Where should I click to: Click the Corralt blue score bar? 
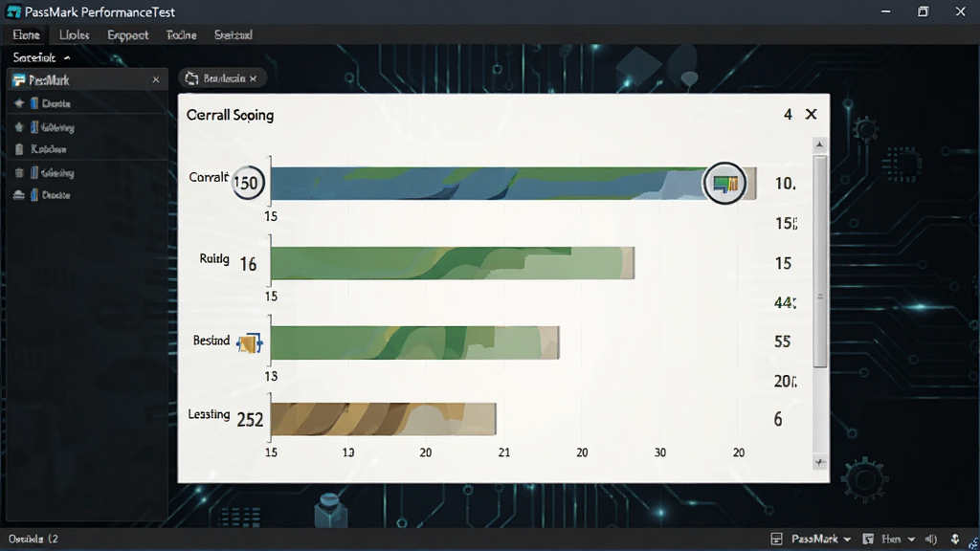[x=513, y=184]
